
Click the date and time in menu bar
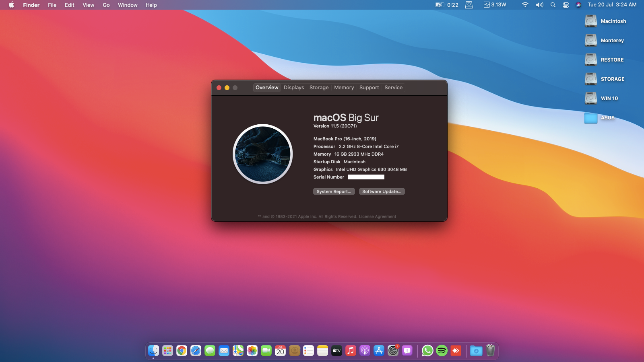tap(612, 5)
